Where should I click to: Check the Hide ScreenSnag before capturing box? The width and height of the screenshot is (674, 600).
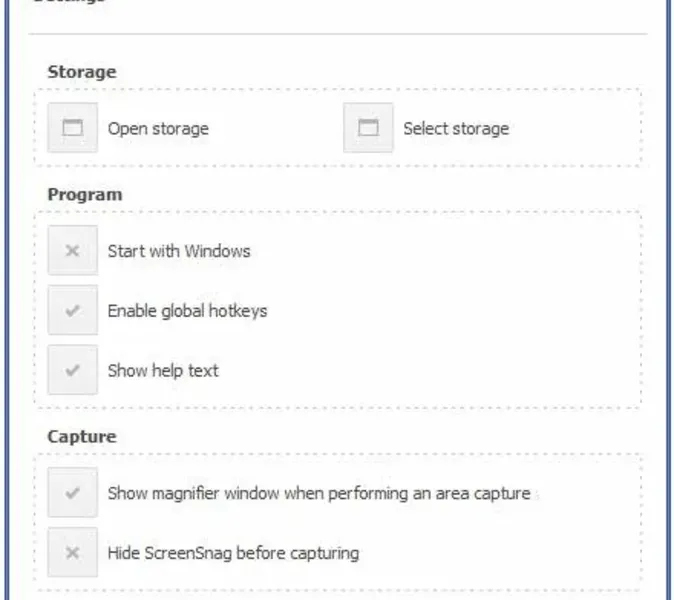[x=72, y=553]
